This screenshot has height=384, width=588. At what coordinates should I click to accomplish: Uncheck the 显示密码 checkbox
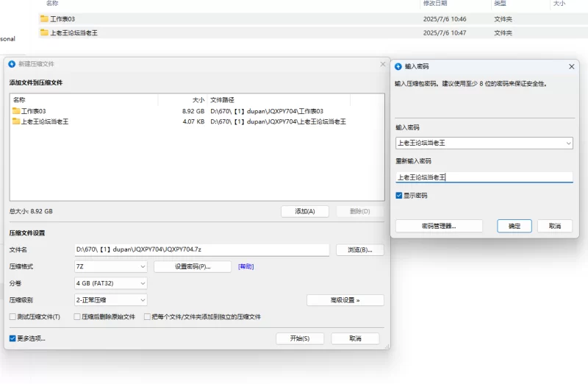coord(399,196)
